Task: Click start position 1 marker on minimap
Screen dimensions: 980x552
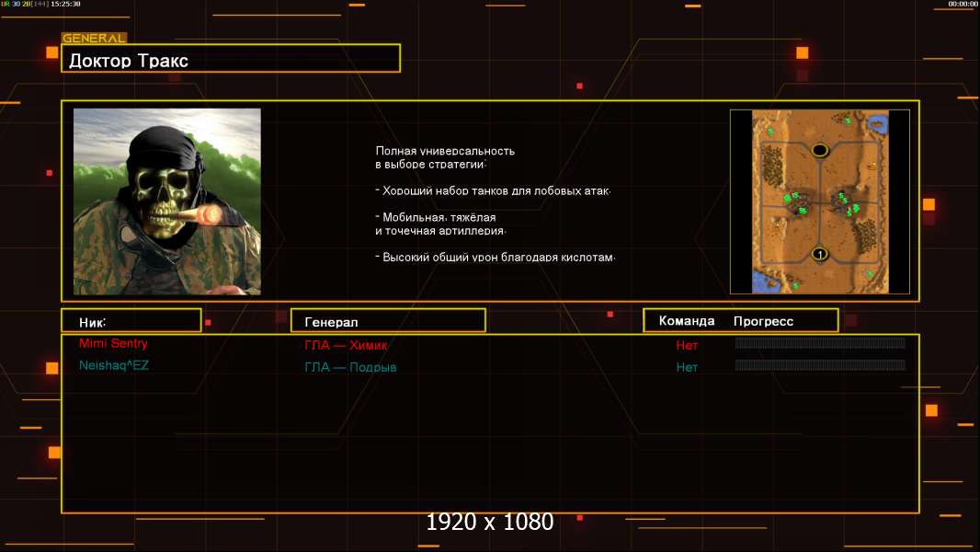Action: point(819,254)
